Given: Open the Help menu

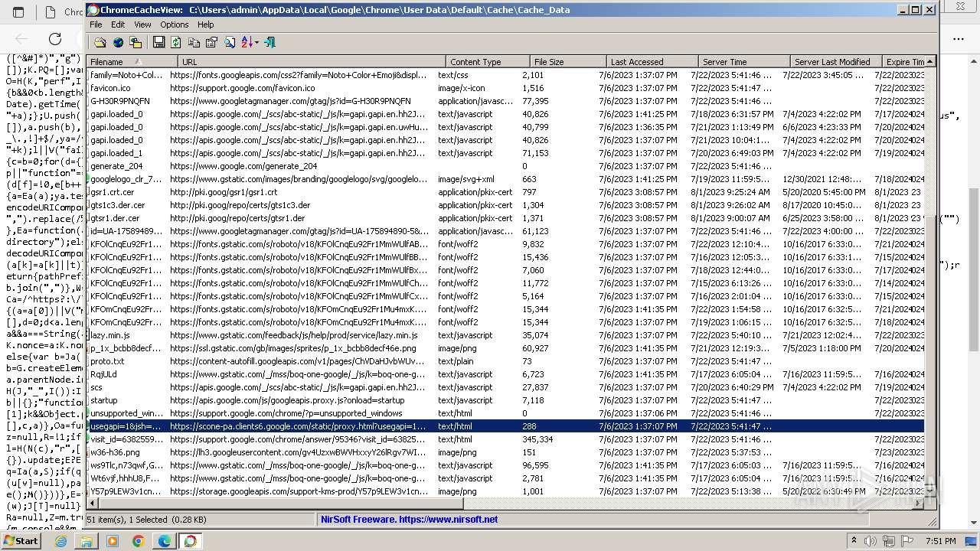Looking at the screenshot, I should click(206, 24).
